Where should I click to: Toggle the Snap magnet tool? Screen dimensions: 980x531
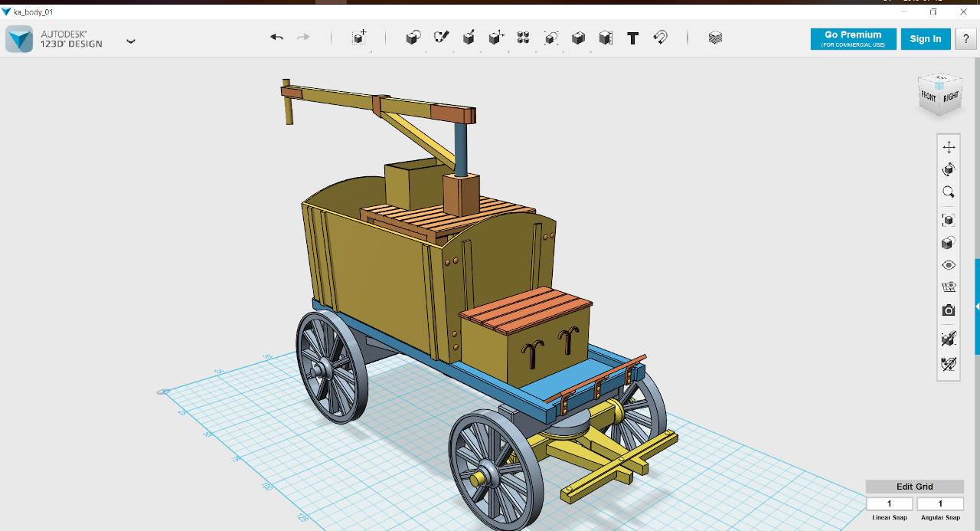click(x=660, y=38)
